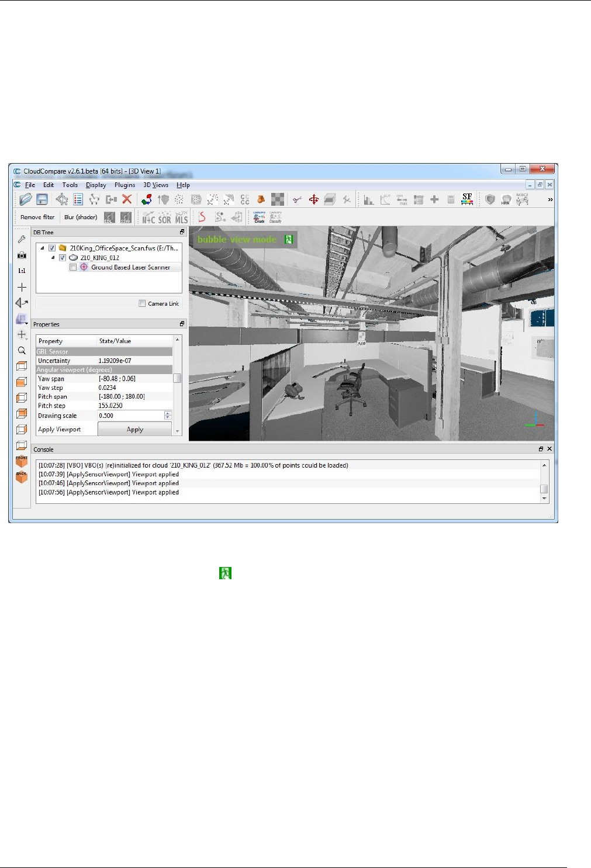
Task: Select the Ground Based Laser Scanner row
Action: tap(125, 267)
